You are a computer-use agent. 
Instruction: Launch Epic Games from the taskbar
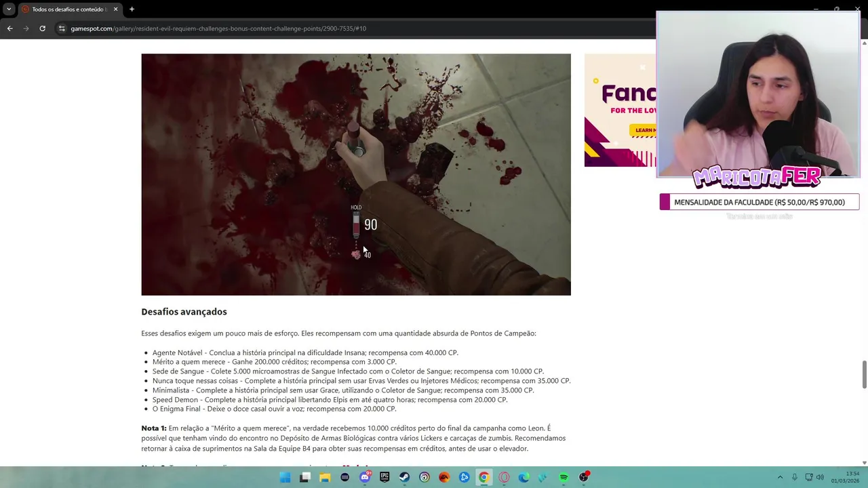coord(384,477)
